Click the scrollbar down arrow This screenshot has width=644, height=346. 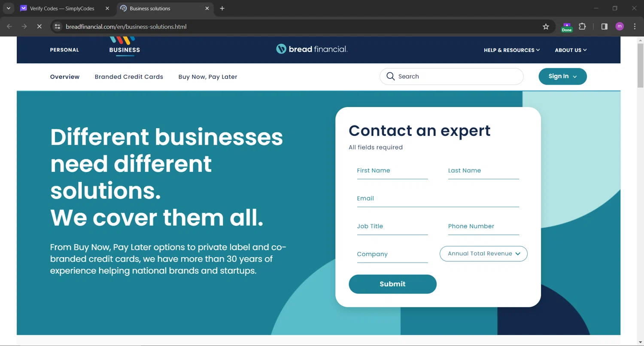click(641, 342)
